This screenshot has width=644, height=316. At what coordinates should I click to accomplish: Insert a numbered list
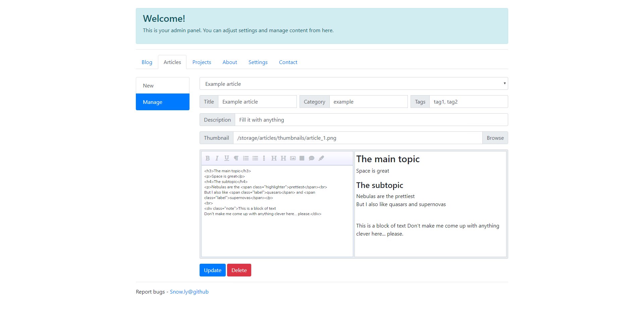(246, 158)
